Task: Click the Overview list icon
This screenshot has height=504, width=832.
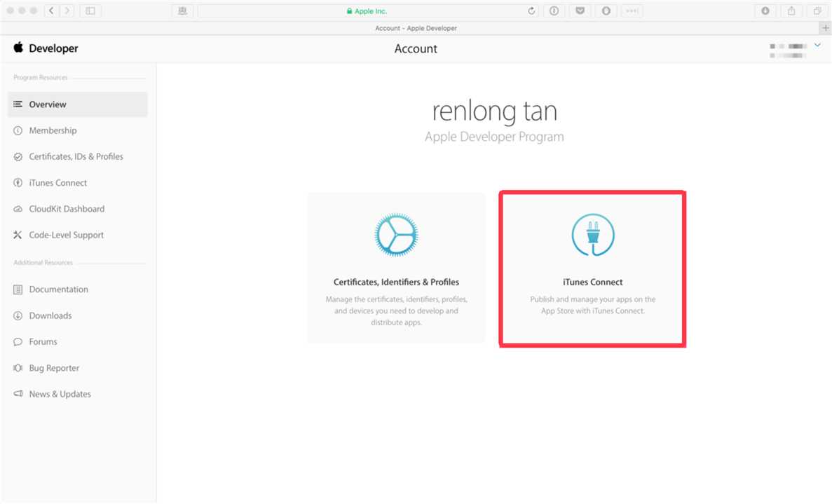Action: [18, 104]
